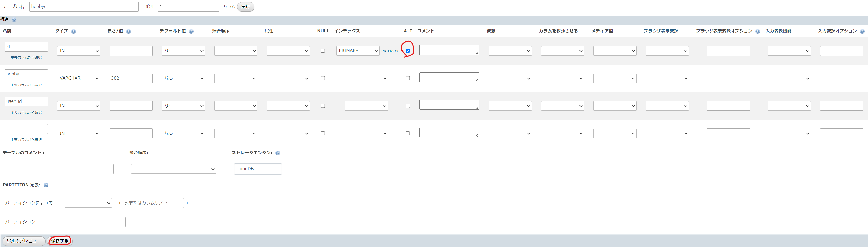
Task: Click the テーブル名 field containing hobbys
Action: 84,7
